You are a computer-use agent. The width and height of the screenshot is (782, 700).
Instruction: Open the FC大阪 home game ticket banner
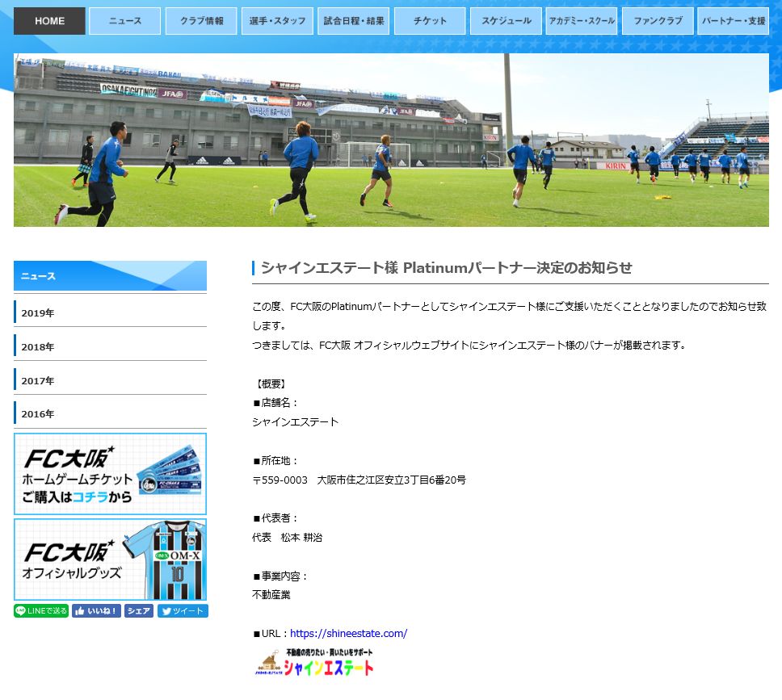[x=110, y=474]
